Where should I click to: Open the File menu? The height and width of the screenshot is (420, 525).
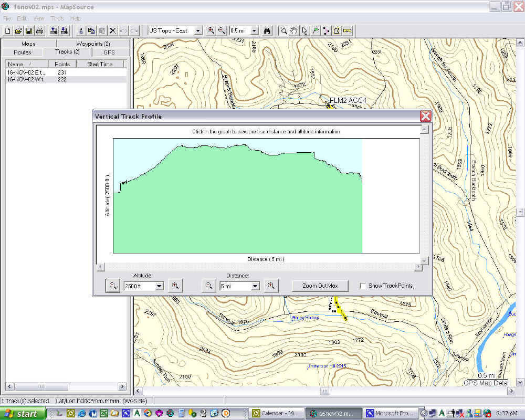click(7, 18)
